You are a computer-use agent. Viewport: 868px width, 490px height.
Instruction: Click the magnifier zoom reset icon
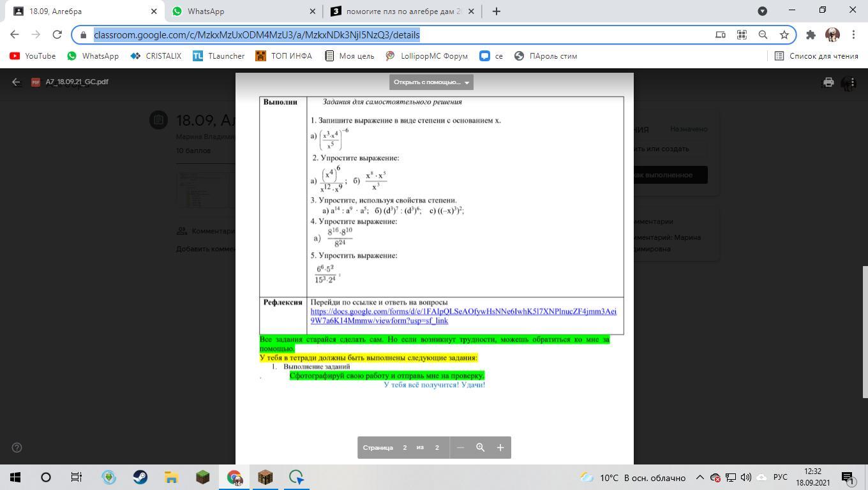(x=481, y=447)
